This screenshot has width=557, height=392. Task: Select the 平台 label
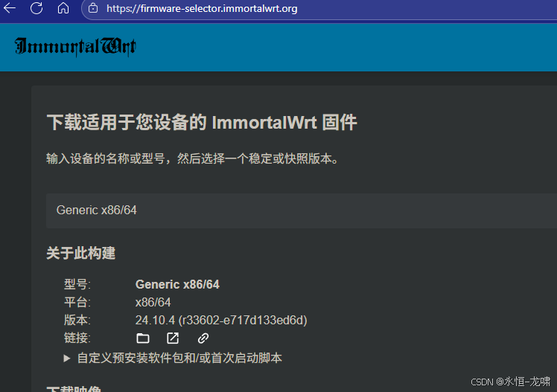77,302
